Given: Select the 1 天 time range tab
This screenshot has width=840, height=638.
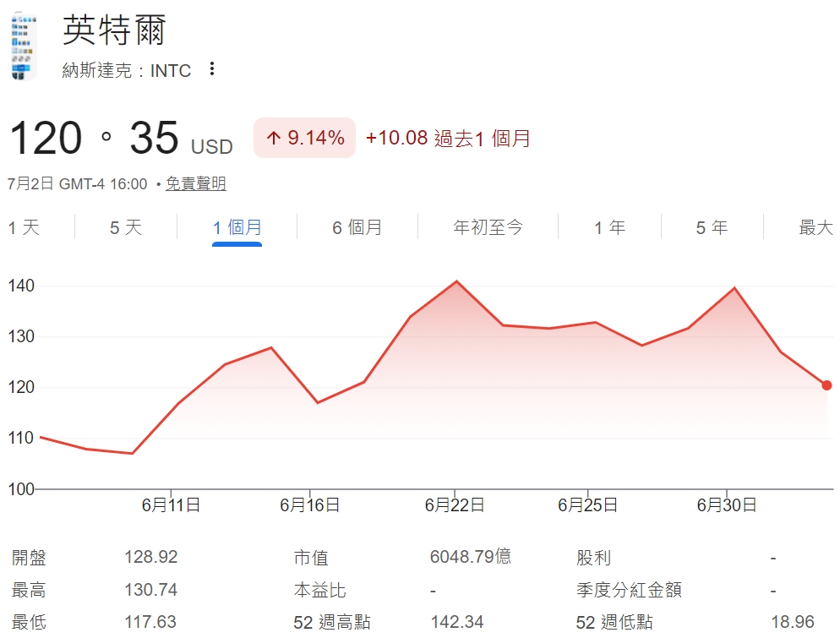Looking at the screenshot, I should pos(25,227).
